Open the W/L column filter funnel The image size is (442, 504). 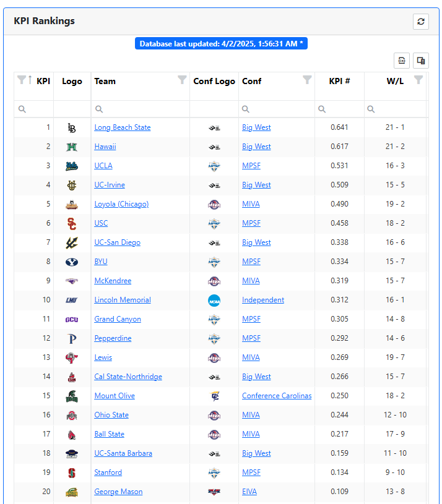(418, 80)
